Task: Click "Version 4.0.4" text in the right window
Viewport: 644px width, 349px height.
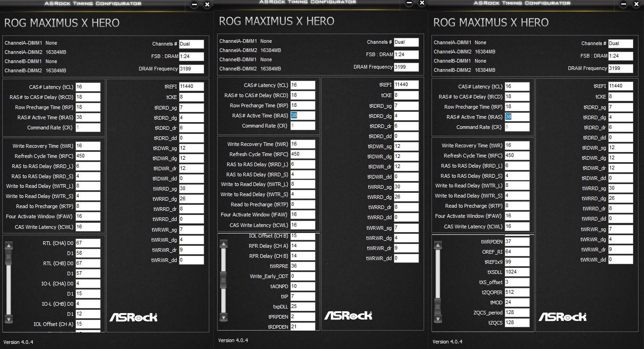Action: [448, 342]
